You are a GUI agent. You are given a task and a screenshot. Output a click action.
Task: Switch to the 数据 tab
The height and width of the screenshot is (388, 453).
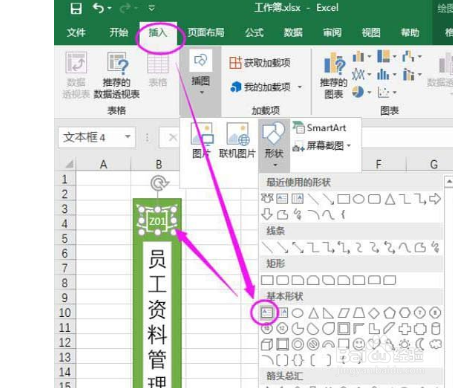coord(293,32)
